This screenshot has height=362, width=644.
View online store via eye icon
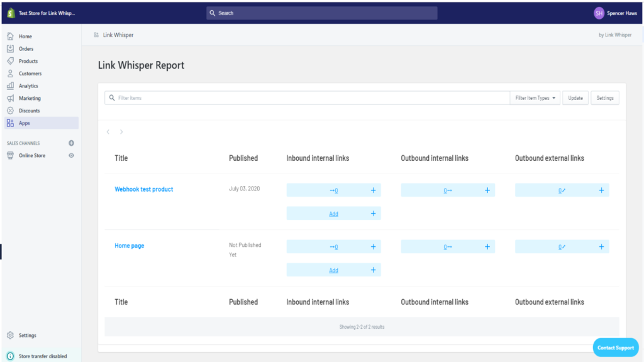[71, 156]
